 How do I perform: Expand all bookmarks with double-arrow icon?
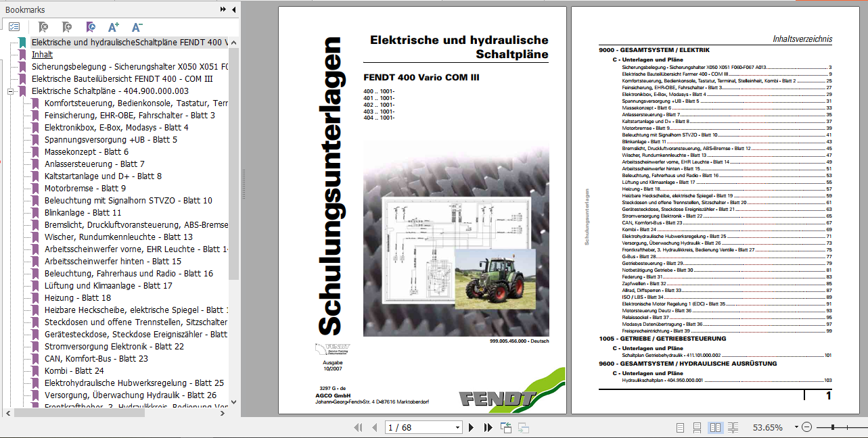point(223,10)
